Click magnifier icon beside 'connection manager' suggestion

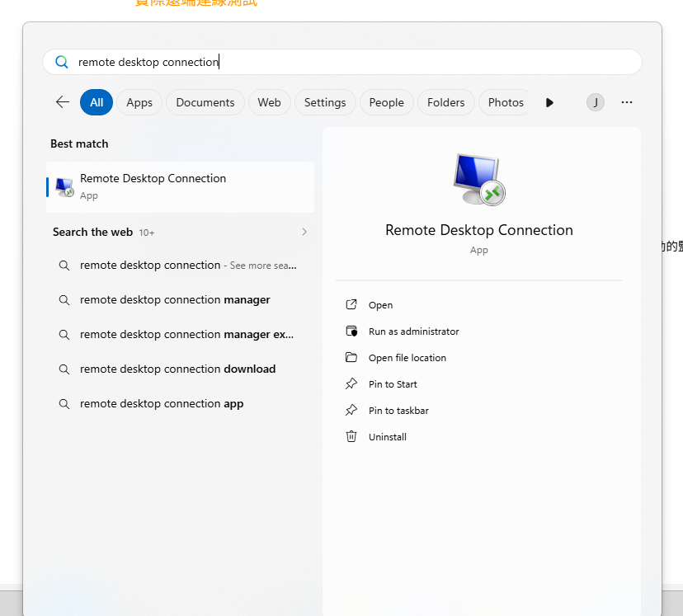[64, 300]
